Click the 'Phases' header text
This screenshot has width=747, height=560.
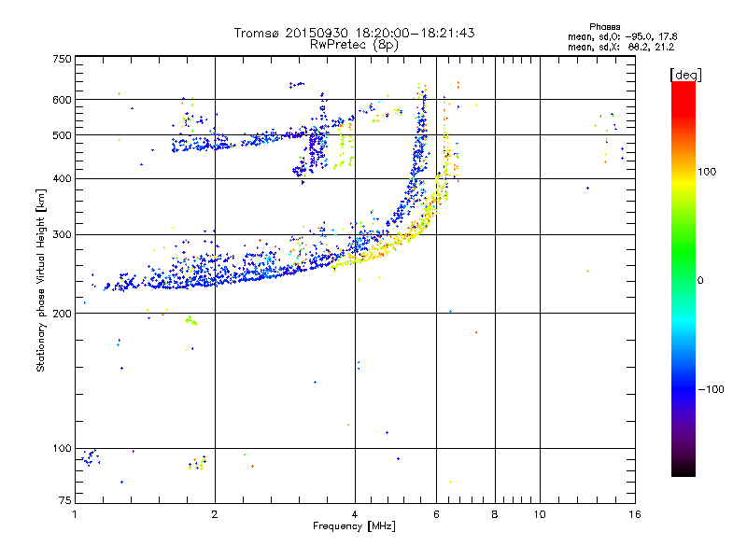pyautogui.click(x=604, y=27)
